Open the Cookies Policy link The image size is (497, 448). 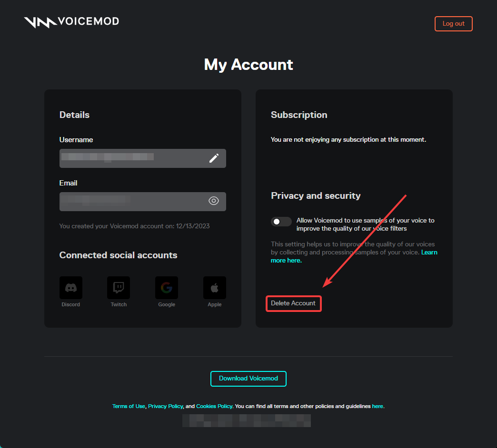214,406
